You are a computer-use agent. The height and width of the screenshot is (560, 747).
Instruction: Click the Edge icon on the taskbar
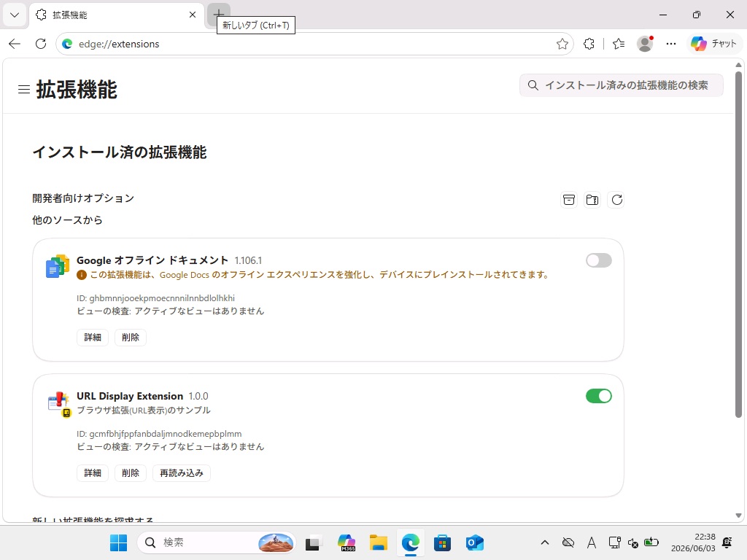[x=411, y=542]
